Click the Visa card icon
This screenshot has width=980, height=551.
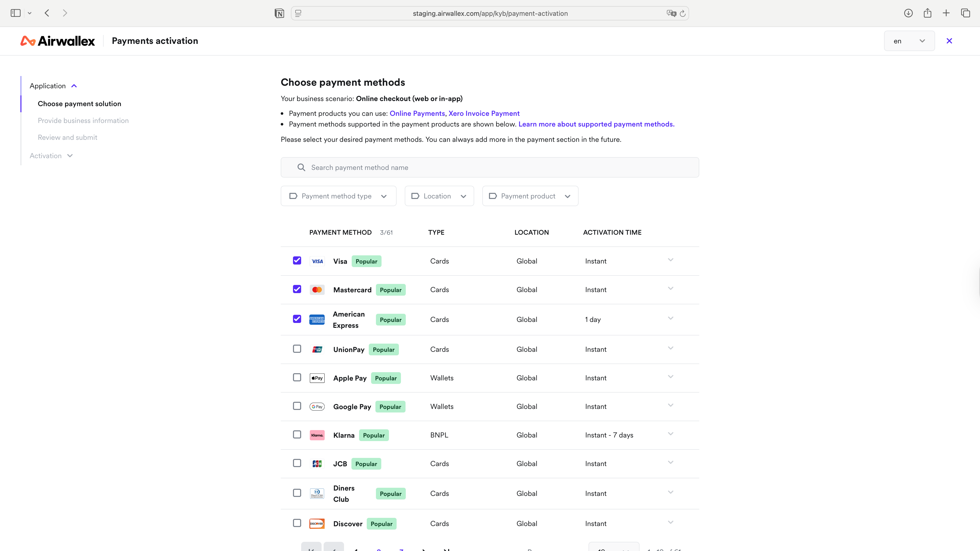pos(317,261)
